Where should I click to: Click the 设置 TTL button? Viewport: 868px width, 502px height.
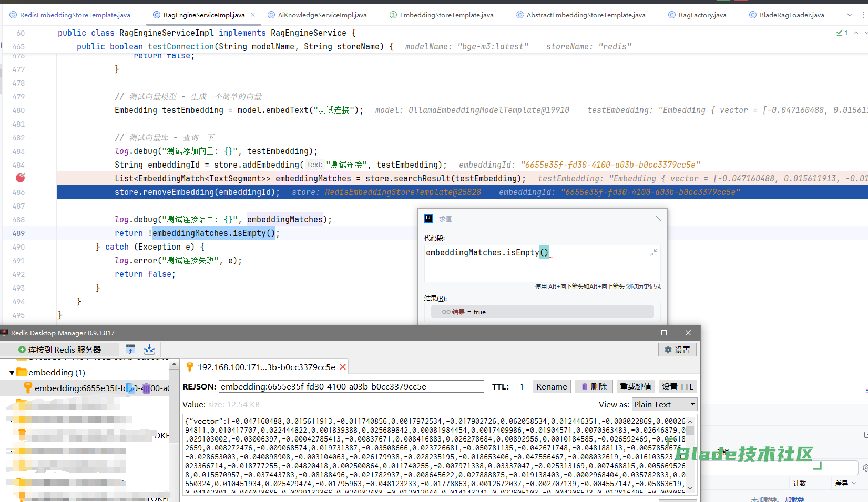(x=677, y=386)
